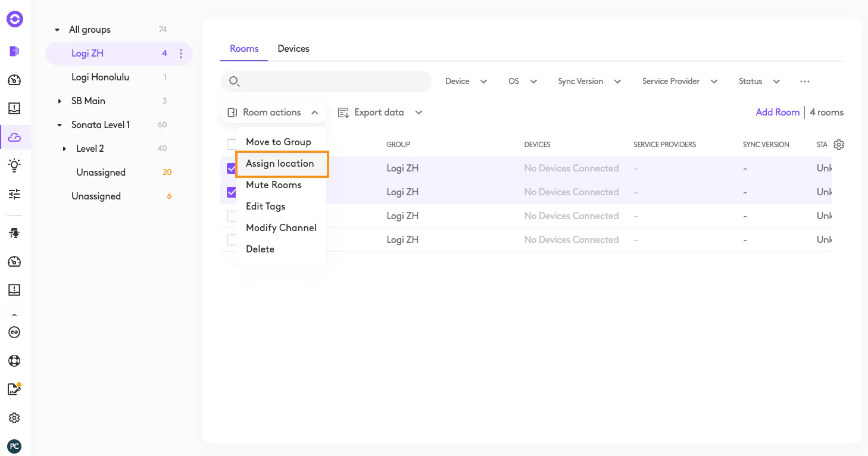The width and height of the screenshot is (868, 456).
Task: Open the three-dot menu beside Logi ZH
Action: tap(181, 54)
